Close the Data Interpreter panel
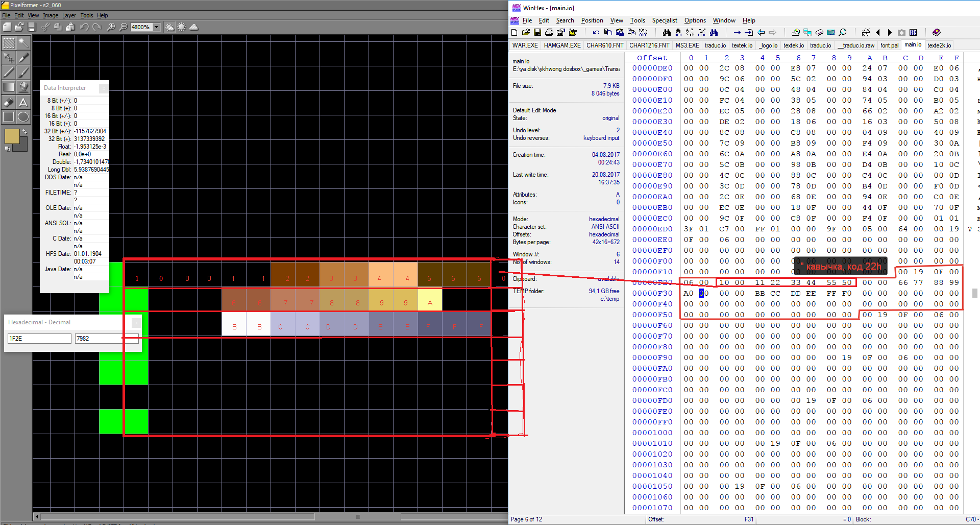 (104, 88)
